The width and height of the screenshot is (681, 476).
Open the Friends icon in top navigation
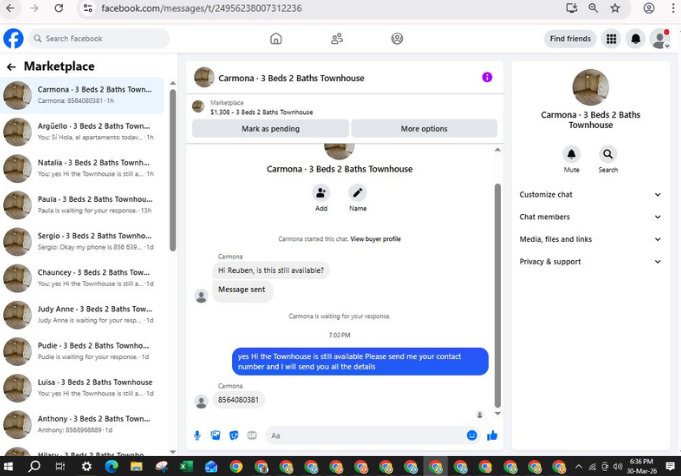337,39
